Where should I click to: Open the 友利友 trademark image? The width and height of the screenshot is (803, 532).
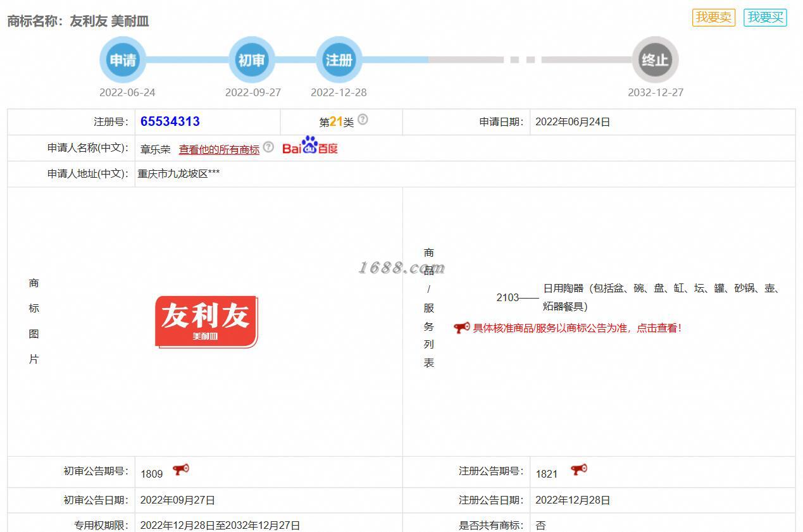[x=206, y=321]
